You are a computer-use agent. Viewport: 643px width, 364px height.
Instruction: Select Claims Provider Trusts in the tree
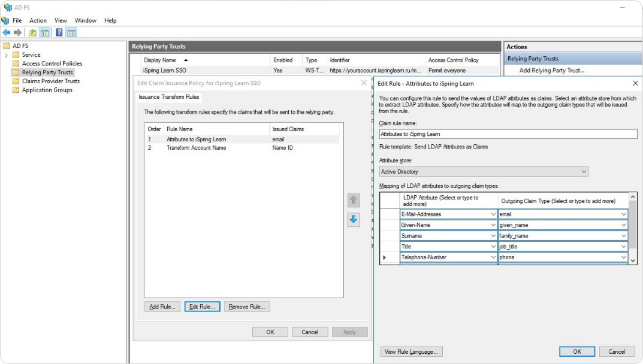[51, 81]
